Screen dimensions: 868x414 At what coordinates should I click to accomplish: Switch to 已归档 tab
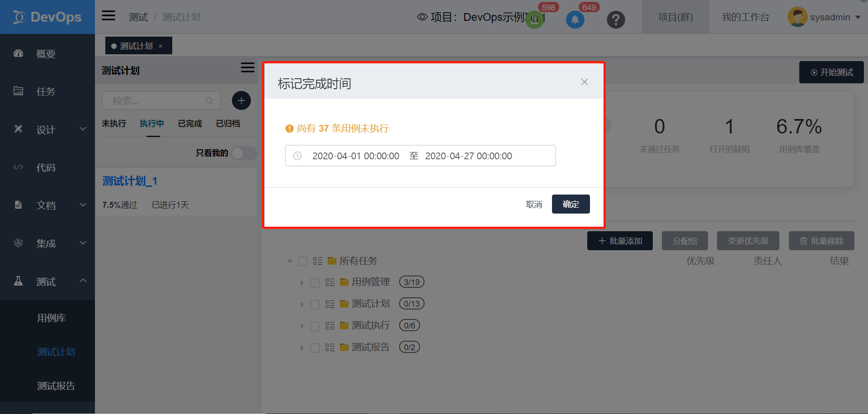[x=228, y=124]
